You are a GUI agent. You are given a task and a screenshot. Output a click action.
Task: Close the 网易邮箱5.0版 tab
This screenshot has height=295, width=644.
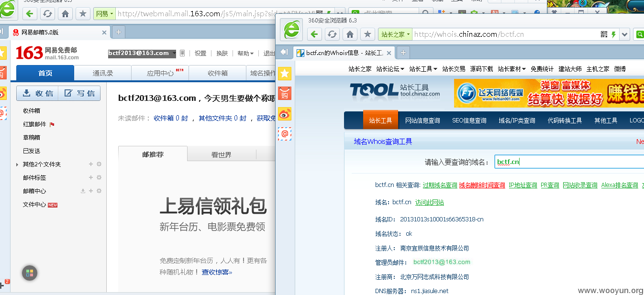pos(104,33)
